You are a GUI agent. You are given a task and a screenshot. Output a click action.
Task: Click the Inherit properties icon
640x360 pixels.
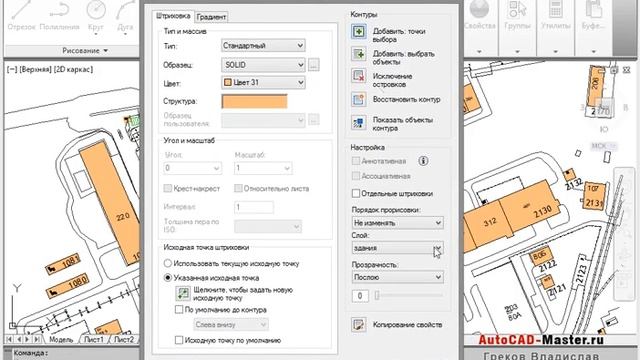point(358,325)
